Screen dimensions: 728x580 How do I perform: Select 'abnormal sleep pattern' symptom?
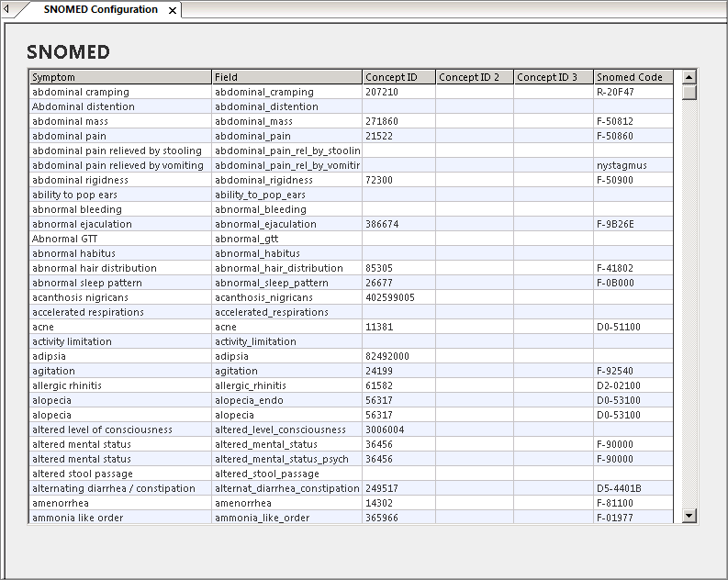(x=120, y=283)
